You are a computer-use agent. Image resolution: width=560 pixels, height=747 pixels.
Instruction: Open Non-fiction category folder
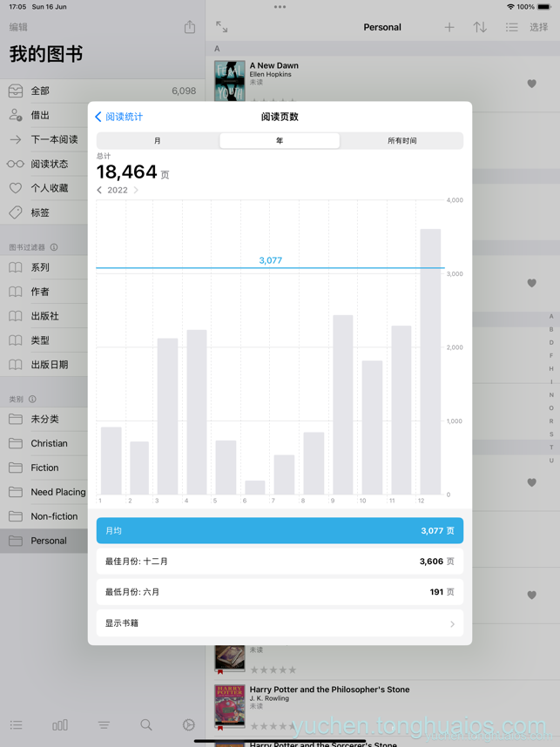coord(44,516)
